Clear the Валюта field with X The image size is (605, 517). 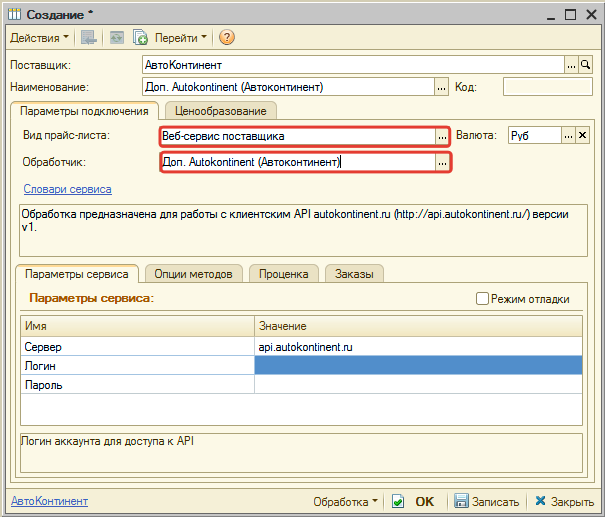pos(582,135)
